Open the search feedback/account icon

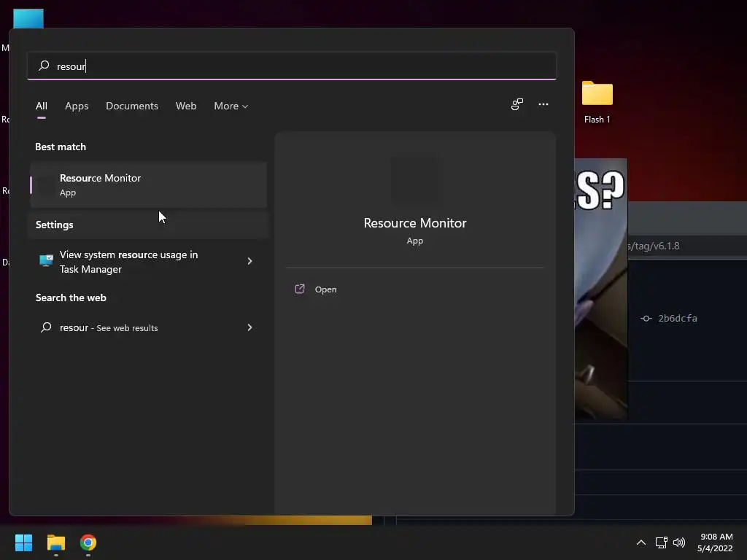517,104
